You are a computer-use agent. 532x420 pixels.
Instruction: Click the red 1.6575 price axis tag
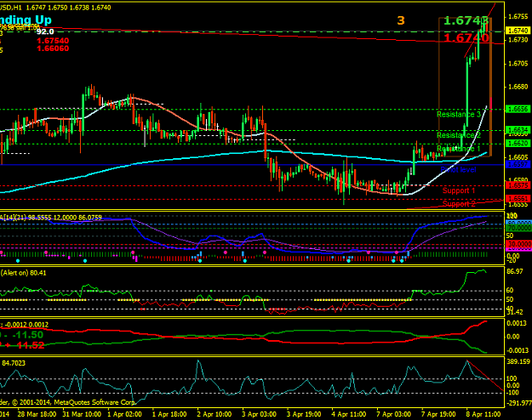518,185
